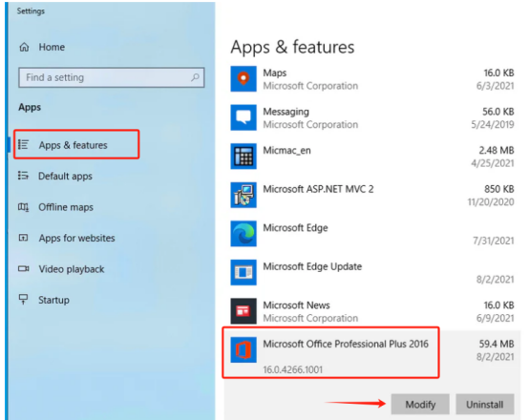Image resolution: width=529 pixels, height=420 pixels.
Task: Select Microsoft News entry
Action: point(296,304)
